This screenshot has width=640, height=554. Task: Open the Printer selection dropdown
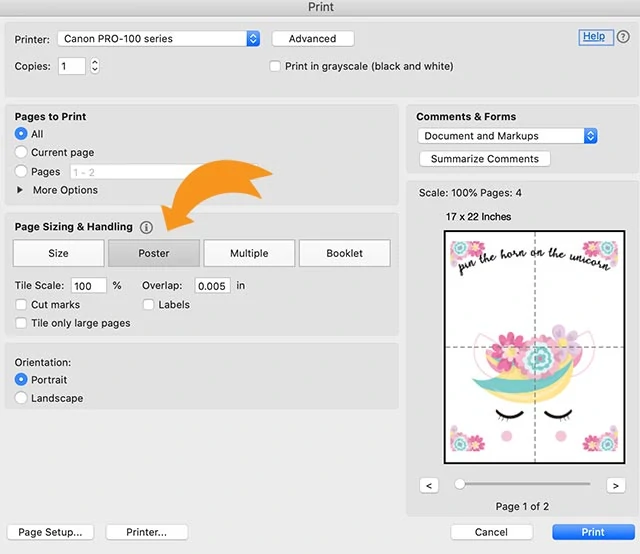[158, 39]
